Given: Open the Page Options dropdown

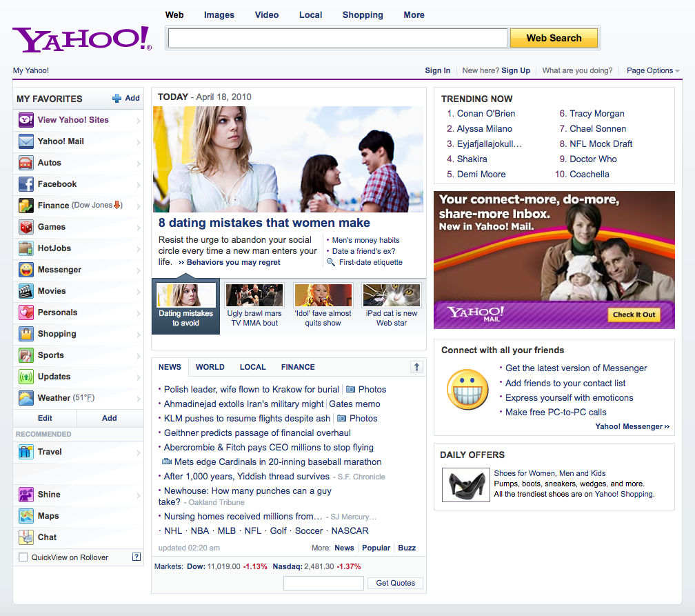Looking at the screenshot, I should (x=652, y=70).
